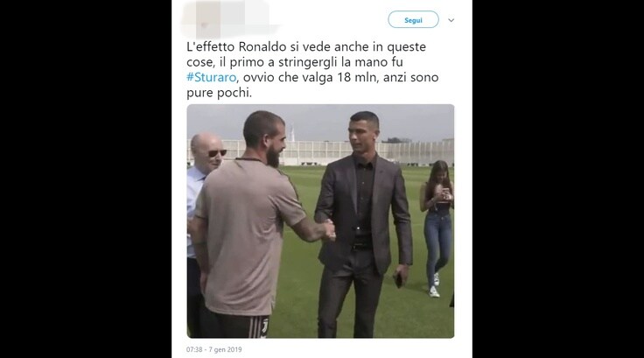Click the handshake in the photo
The image size is (644, 358).
(x=329, y=230)
